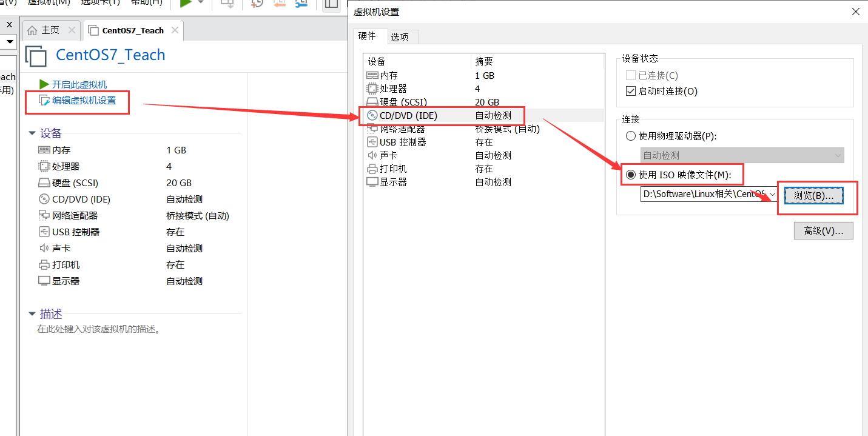This screenshot has height=436, width=868.
Task: Toggle the 启动时连接 checkbox
Action: 631,92
